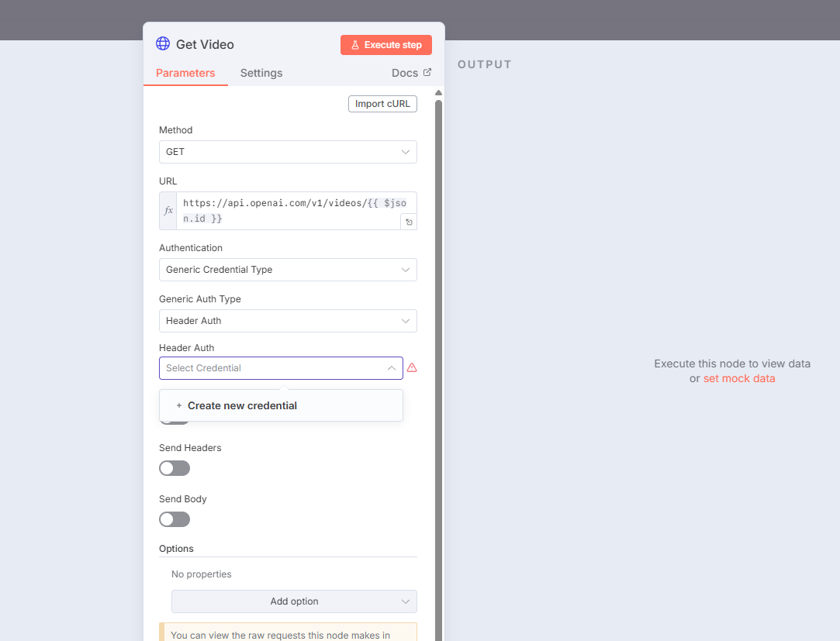The image size is (840, 641).
Task: Click inside the URL text field
Action: [x=287, y=211]
